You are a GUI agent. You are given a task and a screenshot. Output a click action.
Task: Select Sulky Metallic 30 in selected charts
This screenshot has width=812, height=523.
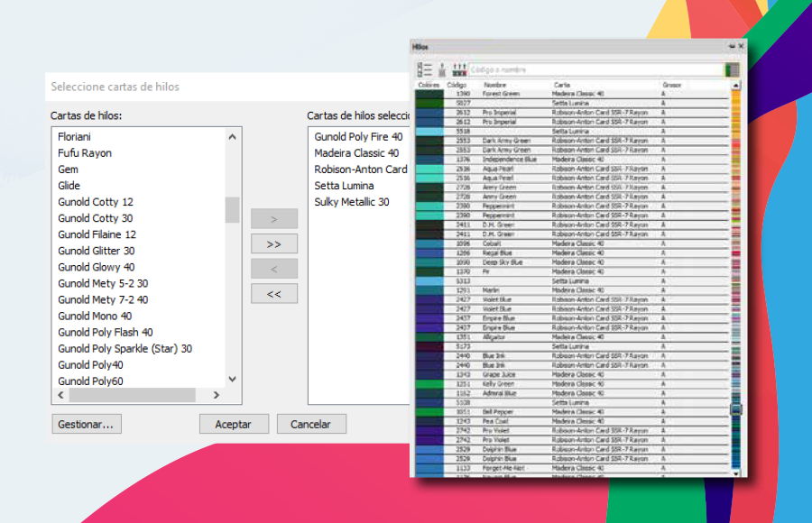pyautogui.click(x=352, y=202)
